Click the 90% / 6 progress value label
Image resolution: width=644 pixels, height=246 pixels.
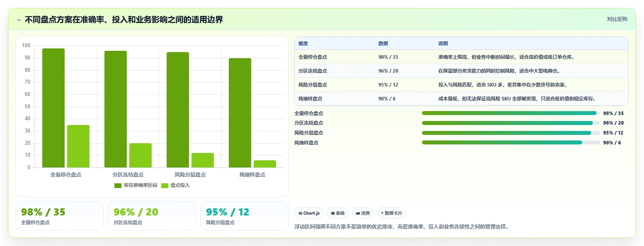pyautogui.click(x=612, y=143)
